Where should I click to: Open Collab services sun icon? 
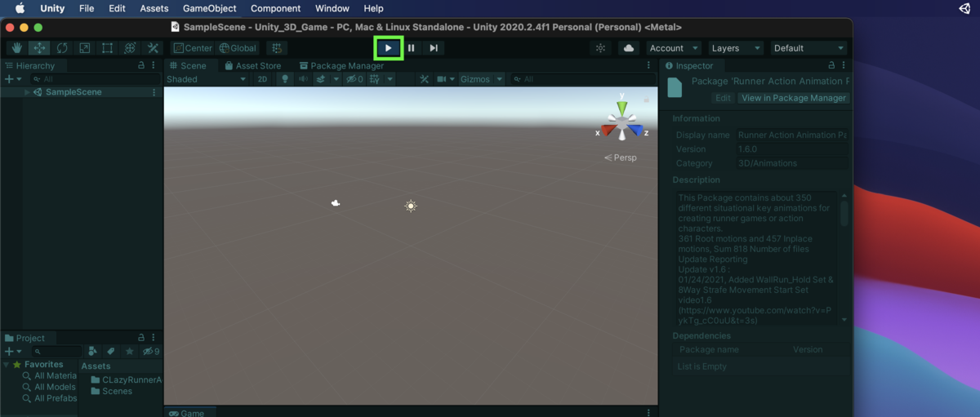[600, 48]
